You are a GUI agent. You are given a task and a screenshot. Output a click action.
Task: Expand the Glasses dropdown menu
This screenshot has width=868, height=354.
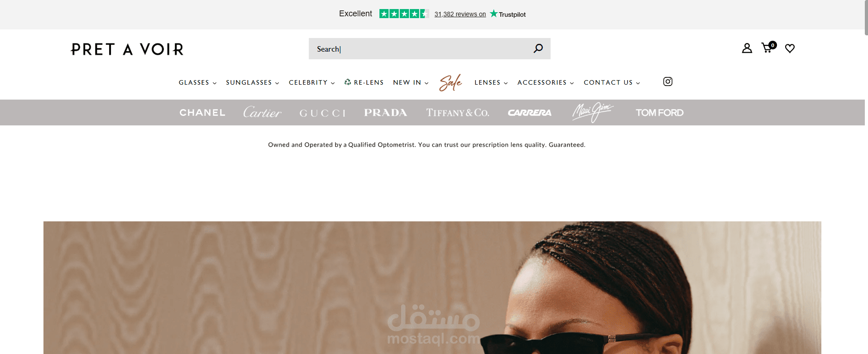pyautogui.click(x=197, y=82)
